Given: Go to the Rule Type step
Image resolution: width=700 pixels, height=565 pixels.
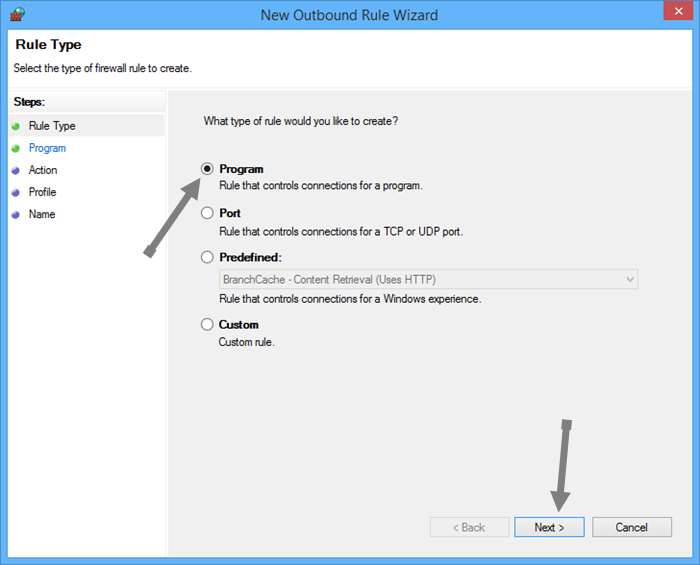Looking at the screenshot, I should click(x=52, y=126).
